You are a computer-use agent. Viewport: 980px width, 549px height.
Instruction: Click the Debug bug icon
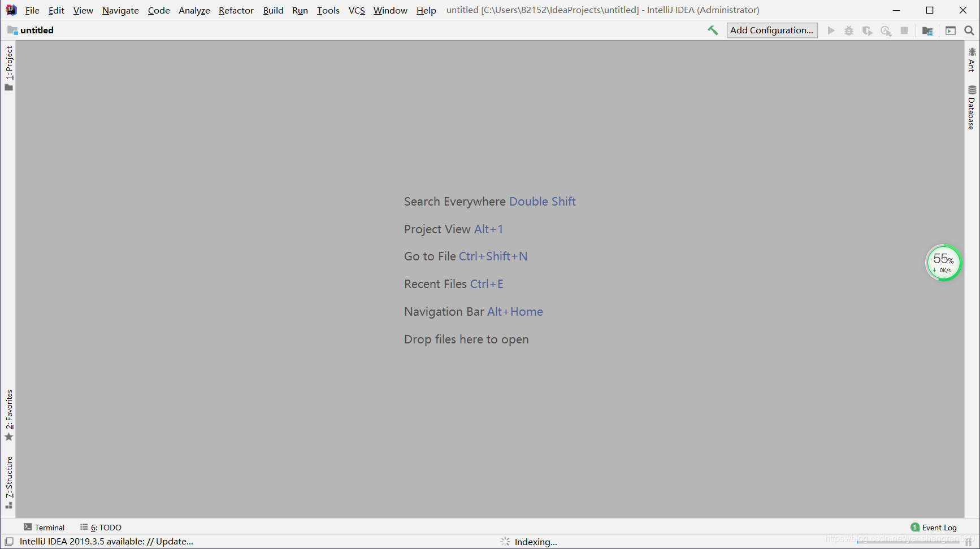[x=848, y=30]
